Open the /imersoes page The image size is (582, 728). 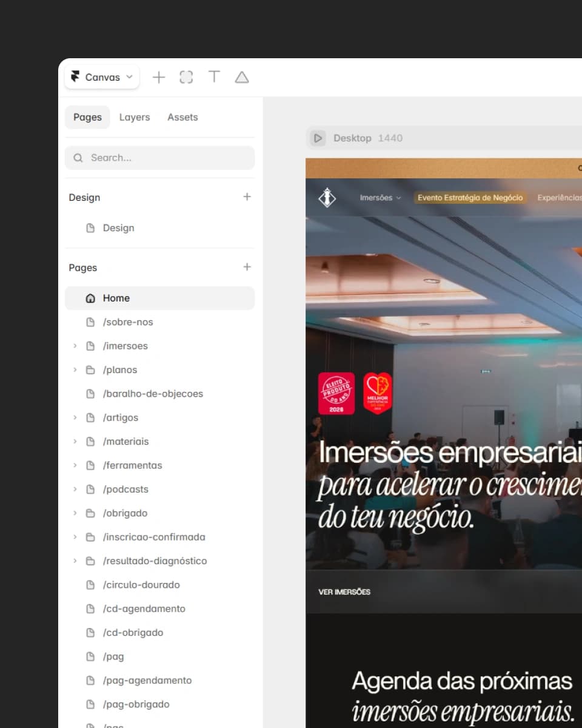(160, 346)
